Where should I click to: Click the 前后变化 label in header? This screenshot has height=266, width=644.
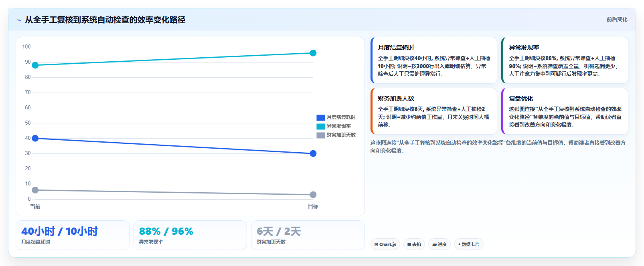point(617,19)
